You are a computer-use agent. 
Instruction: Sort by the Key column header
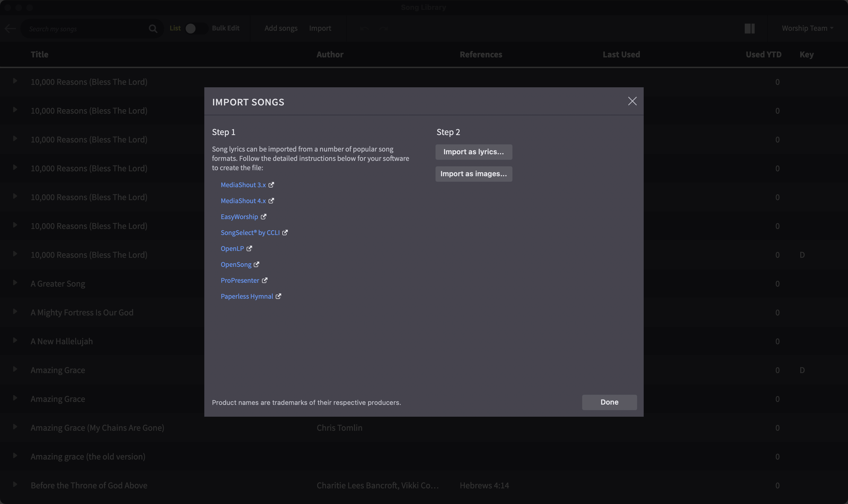click(x=807, y=55)
